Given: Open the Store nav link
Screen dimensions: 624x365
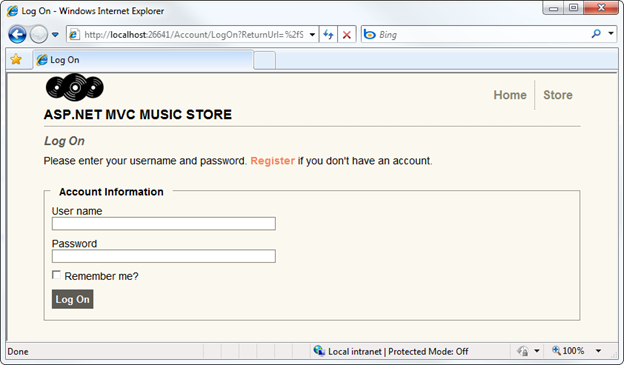Looking at the screenshot, I should (558, 95).
